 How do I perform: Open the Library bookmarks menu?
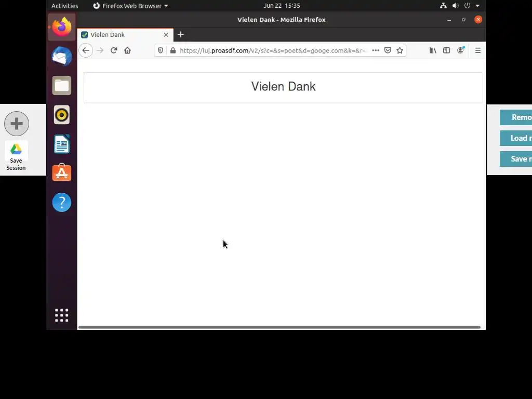(x=433, y=50)
